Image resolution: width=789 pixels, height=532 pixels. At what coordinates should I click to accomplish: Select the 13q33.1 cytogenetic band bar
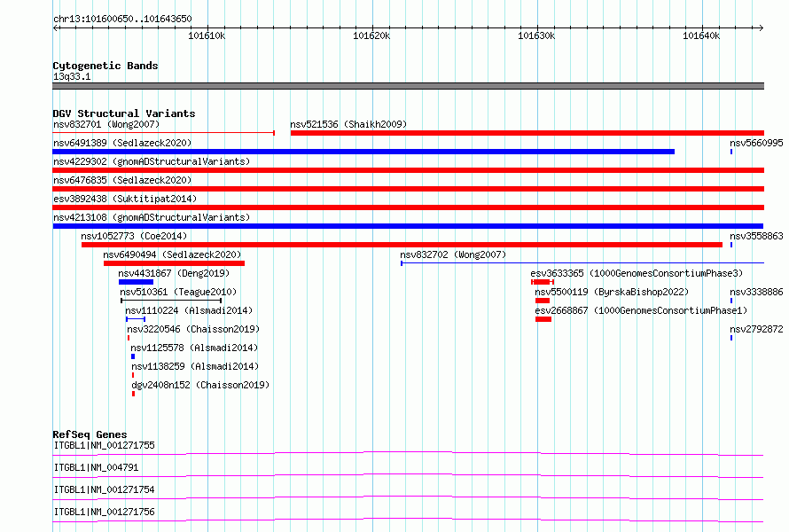[408, 86]
